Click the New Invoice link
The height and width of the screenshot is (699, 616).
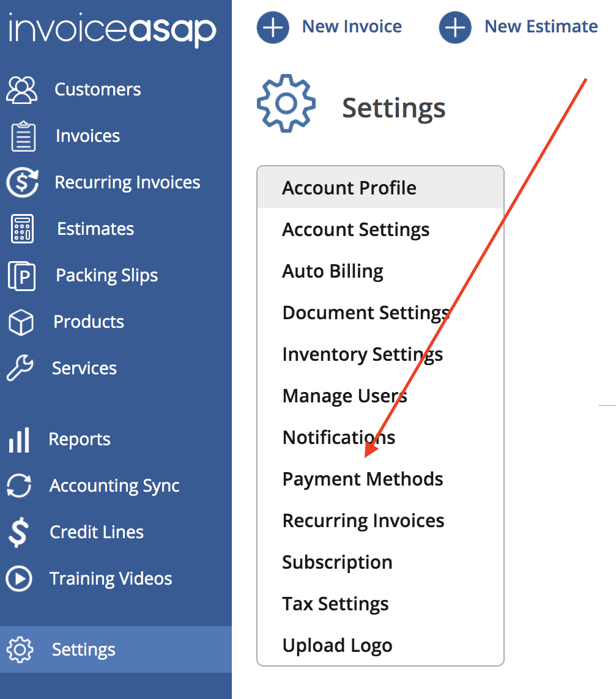pyautogui.click(x=352, y=27)
